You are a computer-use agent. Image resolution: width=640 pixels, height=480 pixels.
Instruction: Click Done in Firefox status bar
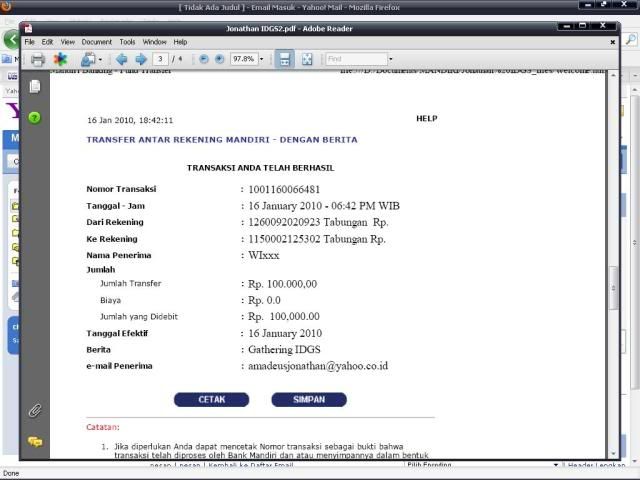[11, 473]
